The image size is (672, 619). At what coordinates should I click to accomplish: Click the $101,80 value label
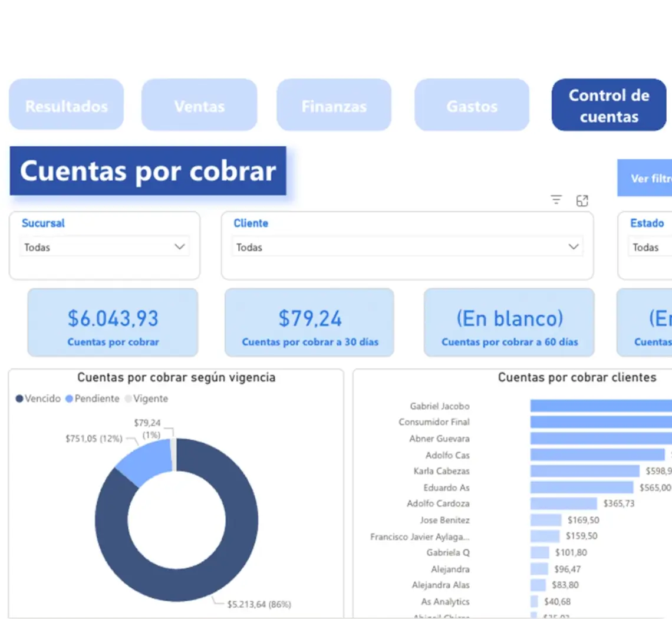tap(571, 552)
